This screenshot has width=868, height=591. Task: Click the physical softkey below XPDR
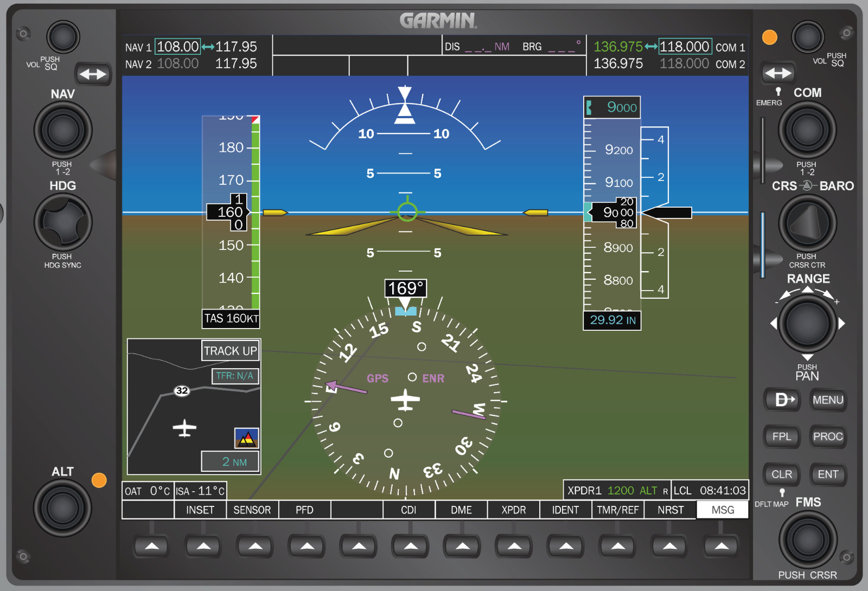(514, 546)
